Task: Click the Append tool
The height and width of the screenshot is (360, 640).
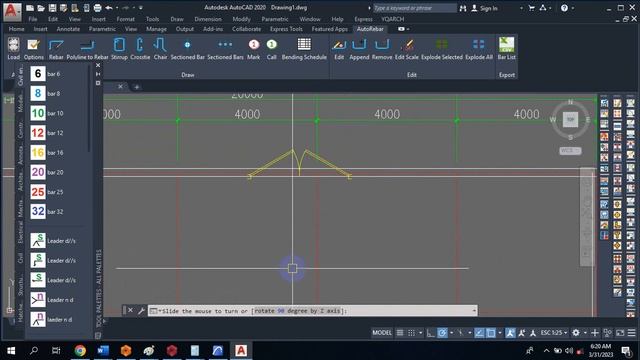Action: coord(359,49)
